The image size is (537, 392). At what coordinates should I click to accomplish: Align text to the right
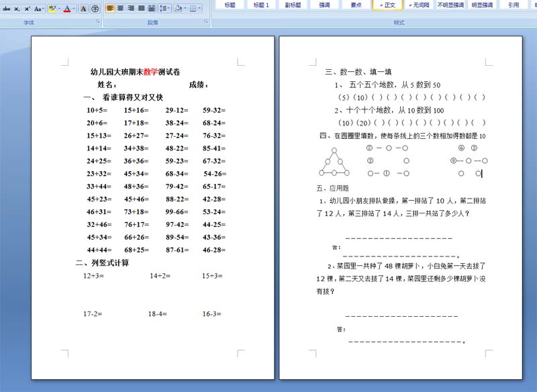[131, 8]
